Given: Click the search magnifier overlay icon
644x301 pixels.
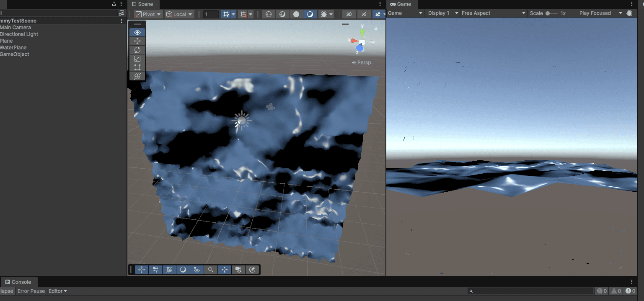Looking at the screenshot, I should (x=211, y=270).
